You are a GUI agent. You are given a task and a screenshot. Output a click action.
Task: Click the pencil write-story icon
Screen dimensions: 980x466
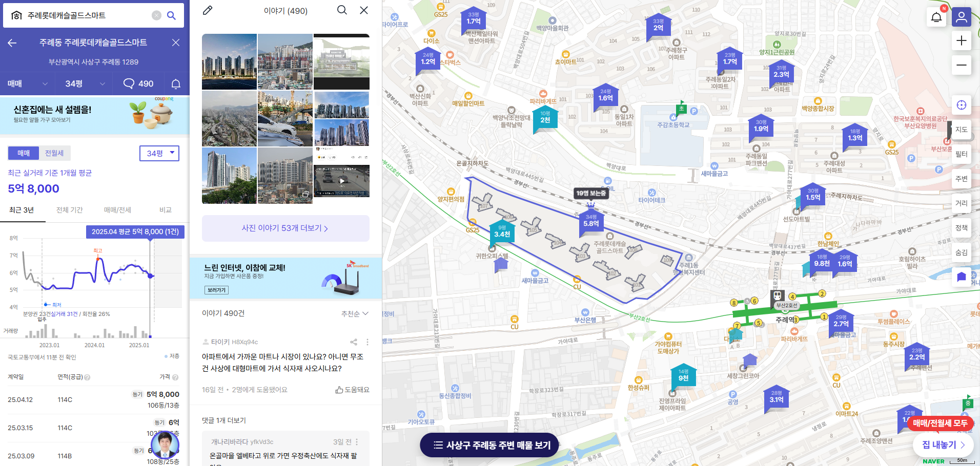[208, 10]
